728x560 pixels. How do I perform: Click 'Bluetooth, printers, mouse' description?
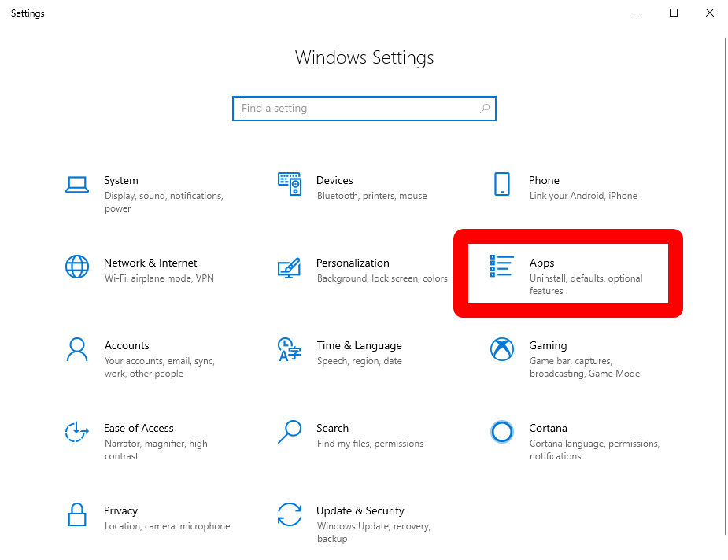click(x=372, y=196)
